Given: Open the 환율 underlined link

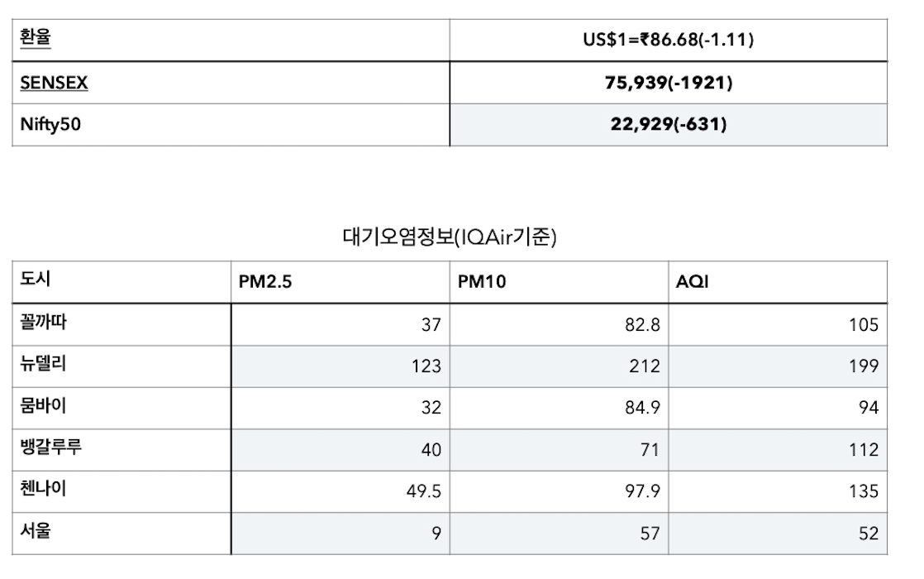Looking at the screenshot, I should pyautogui.click(x=36, y=37).
